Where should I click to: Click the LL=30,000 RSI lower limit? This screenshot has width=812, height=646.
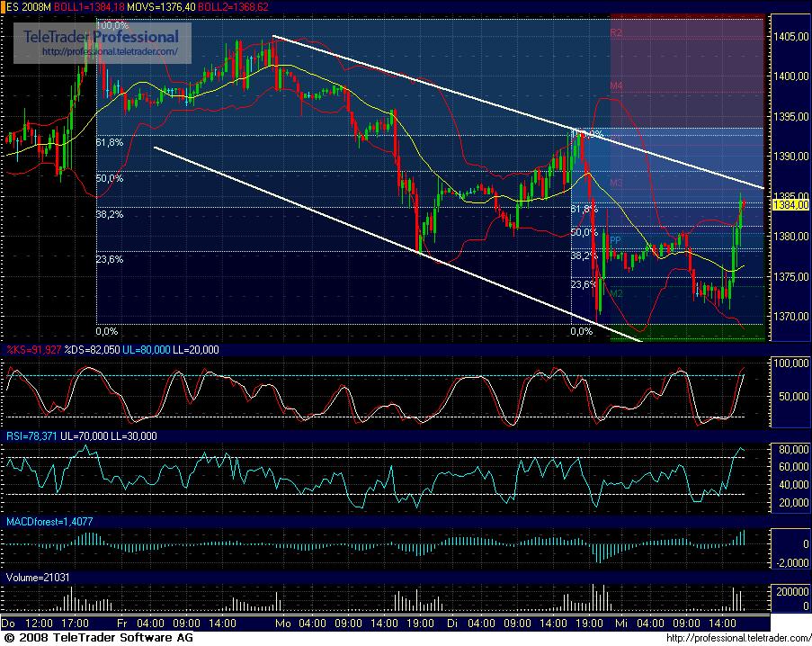coord(134,436)
